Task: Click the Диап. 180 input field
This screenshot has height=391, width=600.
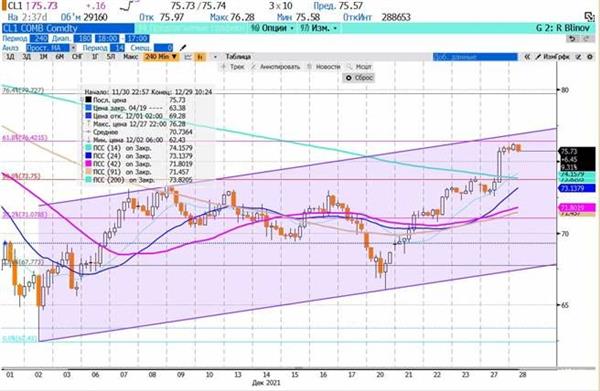Action: pos(83,39)
